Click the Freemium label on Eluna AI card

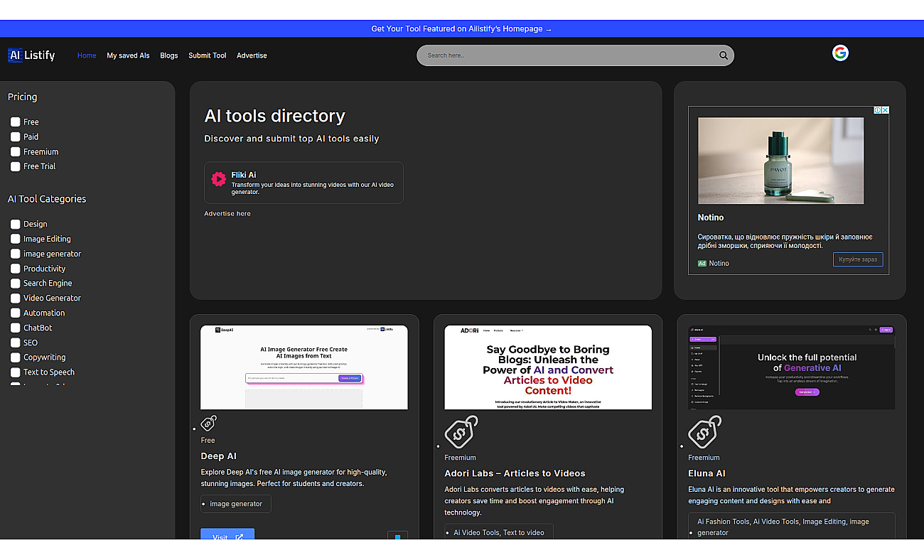(704, 458)
